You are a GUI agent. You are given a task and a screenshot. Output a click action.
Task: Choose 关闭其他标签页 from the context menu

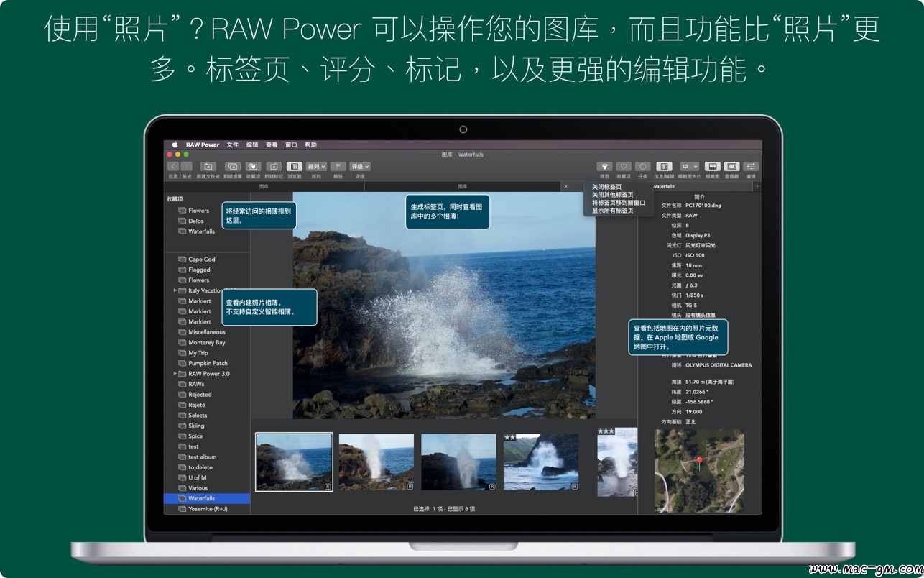tap(612, 195)
